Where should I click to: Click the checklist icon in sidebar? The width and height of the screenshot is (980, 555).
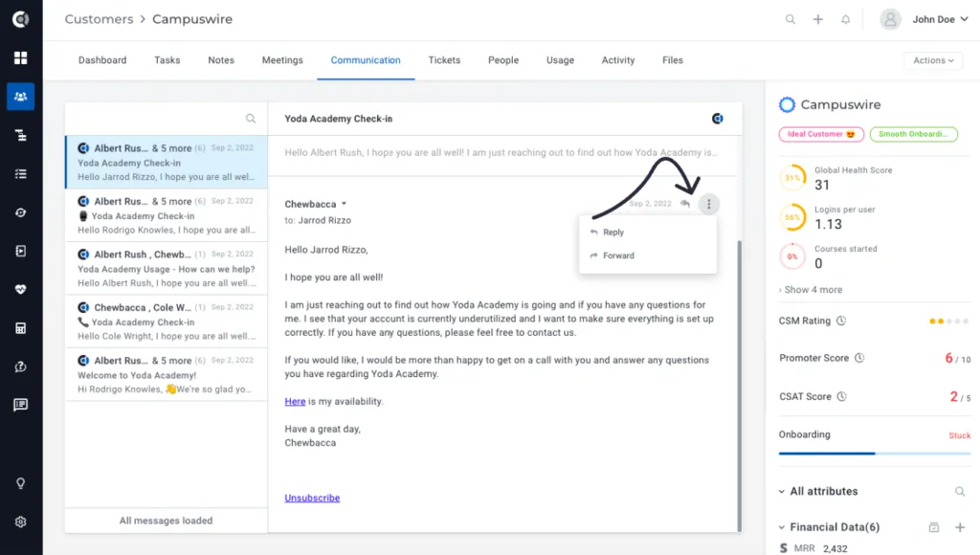21,174
